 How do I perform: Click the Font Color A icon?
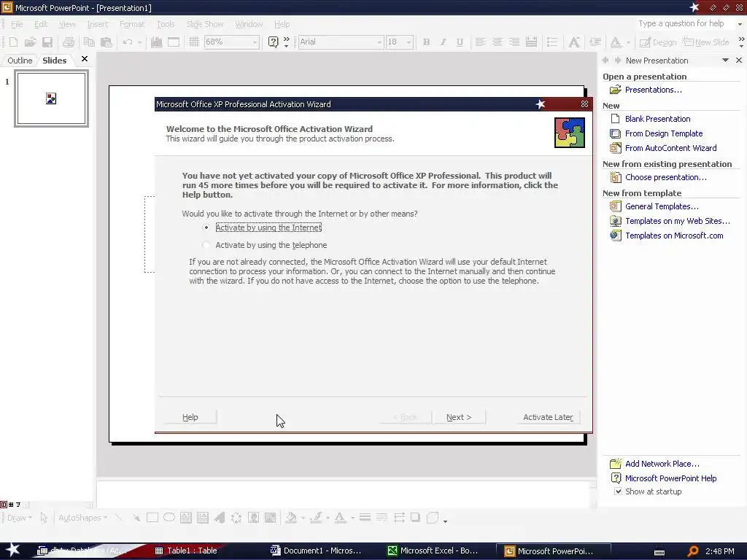coord(616,42)
